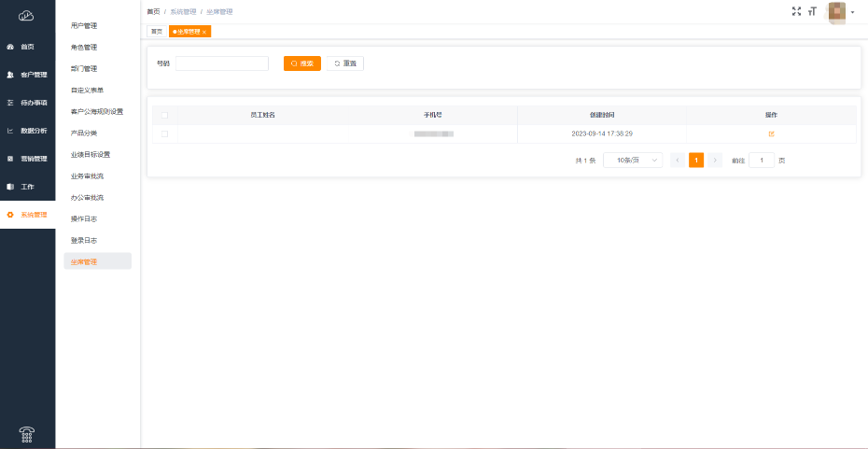This screenshot has height=449, width=868.
Task: Select 登录日志 in the submenu
Action: (x=84, y=241)
